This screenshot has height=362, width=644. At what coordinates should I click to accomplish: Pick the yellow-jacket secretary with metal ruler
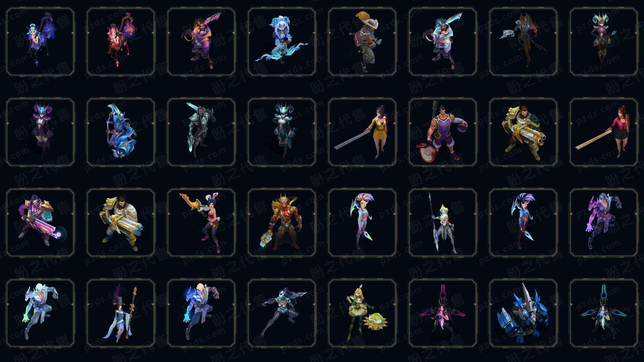tap(362, 132)
